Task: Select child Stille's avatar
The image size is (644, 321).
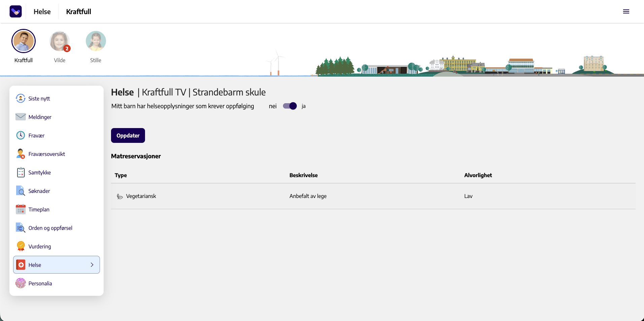Action: [x=96, y=41]
